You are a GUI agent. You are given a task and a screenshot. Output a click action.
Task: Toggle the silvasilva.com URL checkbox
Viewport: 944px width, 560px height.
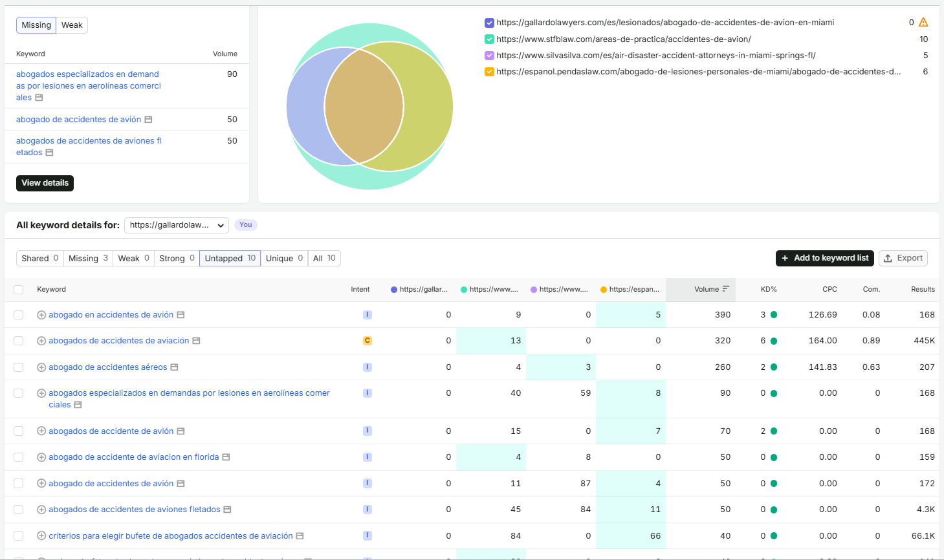(x=490, y=56)
